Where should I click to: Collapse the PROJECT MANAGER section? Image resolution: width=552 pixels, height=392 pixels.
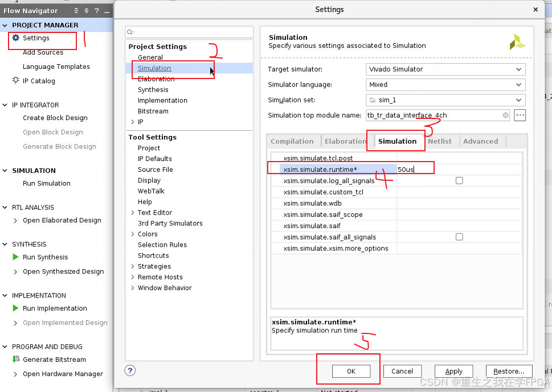(5, 25)
